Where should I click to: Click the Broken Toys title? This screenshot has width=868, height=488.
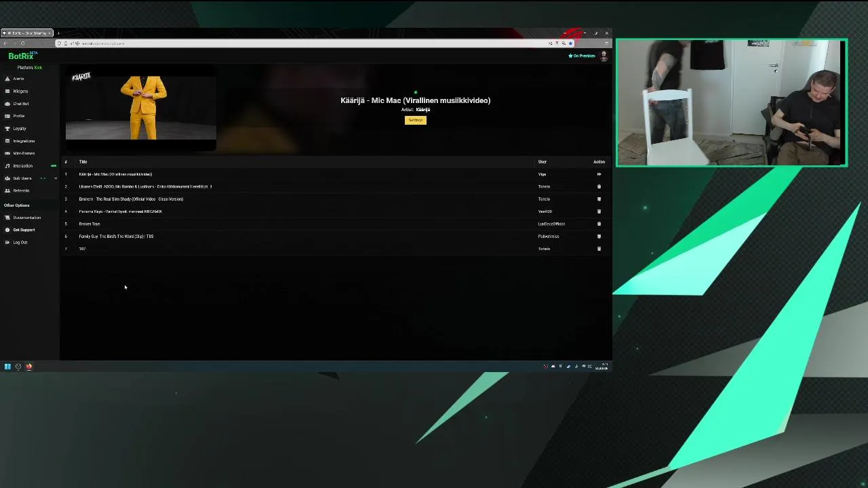(90, 224)
